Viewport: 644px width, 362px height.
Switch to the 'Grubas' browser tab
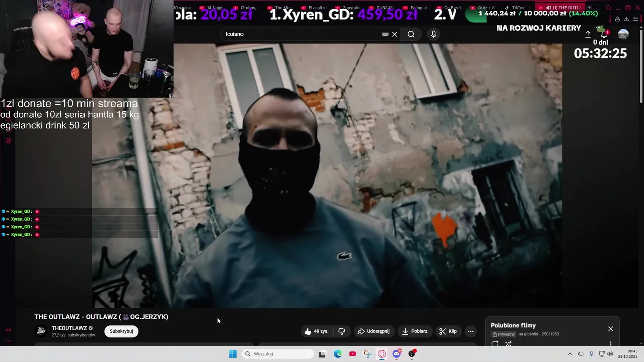[x=246, y=8]
